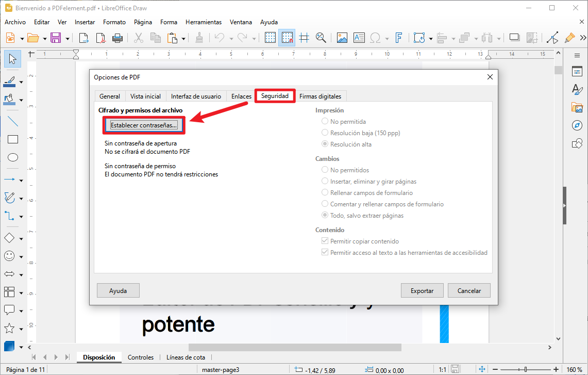This screenshot has height=375, width=588.
Task: Click the Export directly as PDF icon
Action: click(x=100, y=38)
